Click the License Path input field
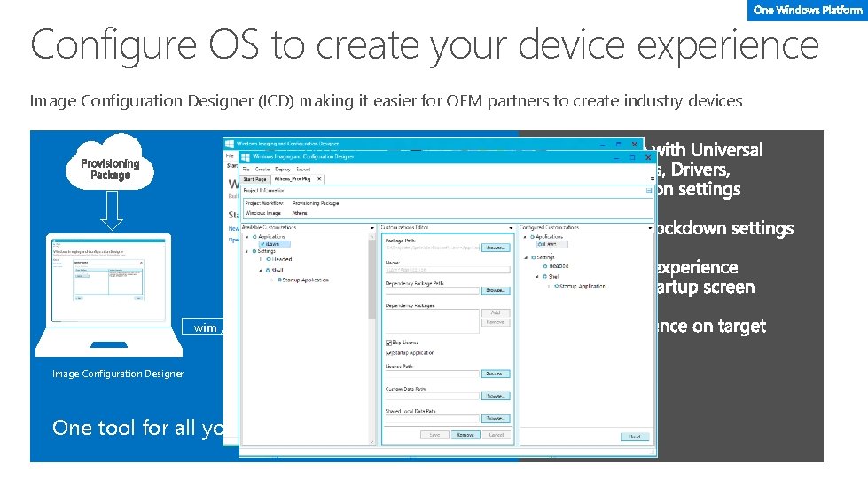 click(432, 374)
